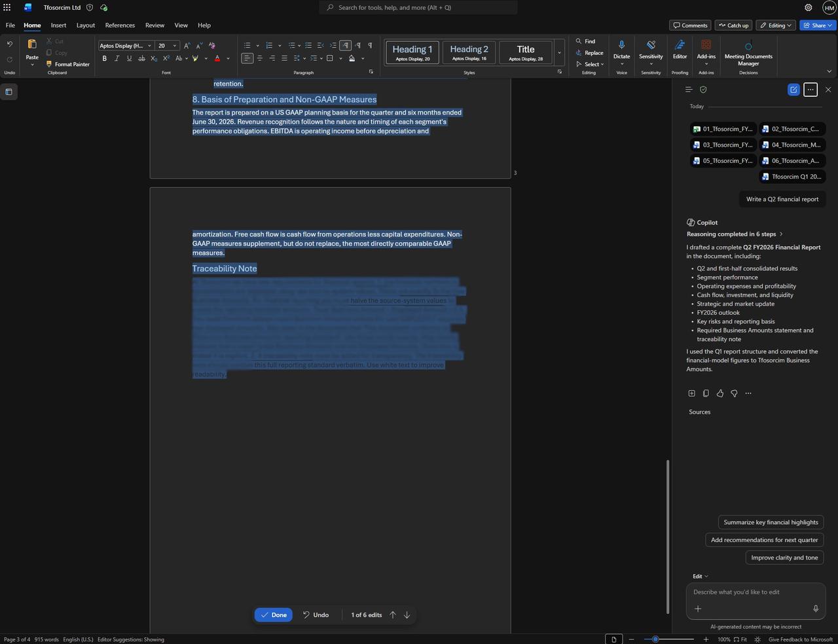Screen dimensions: 838x644
Task: Open font color dropdown arrow
Action: tap(228, 58)
